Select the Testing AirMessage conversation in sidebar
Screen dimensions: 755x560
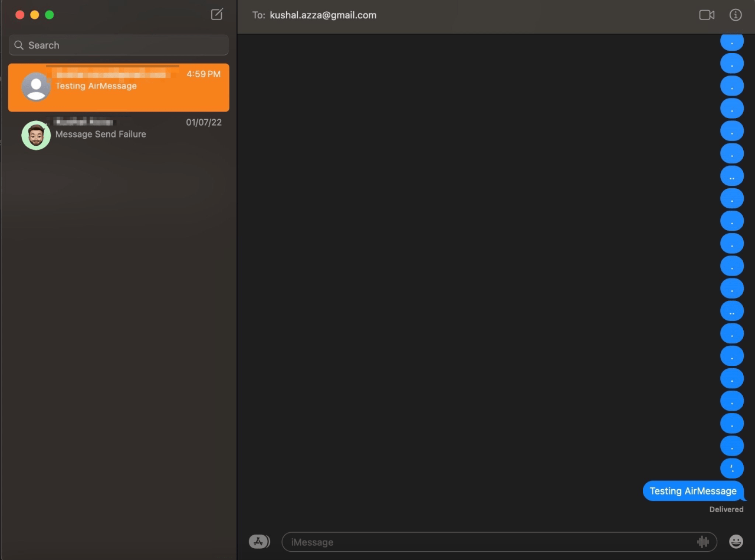click(x=119, y=87)
